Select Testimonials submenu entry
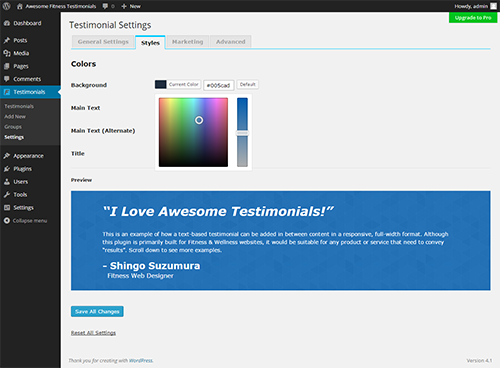This screenshot has height=368, width=500. [19, 106]
